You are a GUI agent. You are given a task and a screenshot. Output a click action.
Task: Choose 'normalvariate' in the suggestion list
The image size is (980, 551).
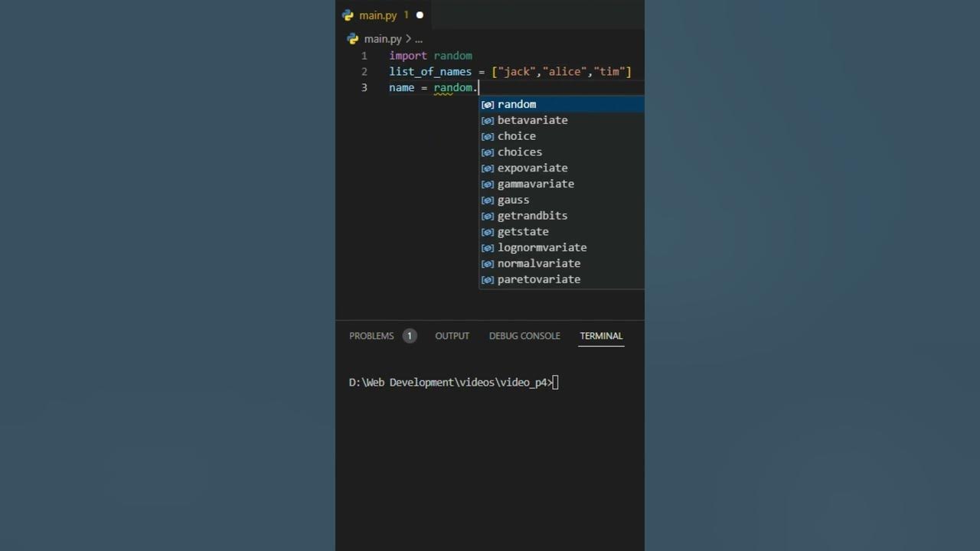(562, 263)
